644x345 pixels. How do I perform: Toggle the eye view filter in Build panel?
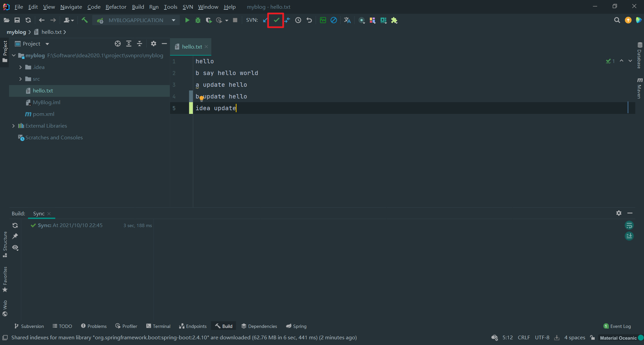[15, 248]
